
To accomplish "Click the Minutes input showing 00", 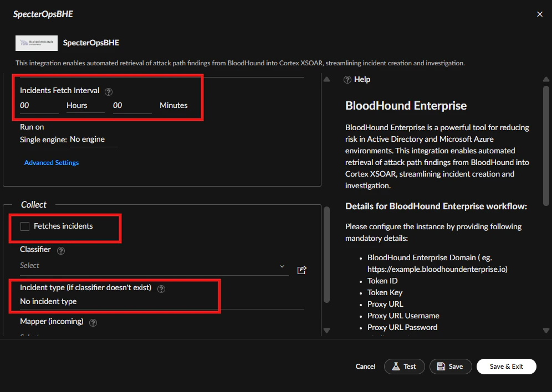I will tap(132, 105).
